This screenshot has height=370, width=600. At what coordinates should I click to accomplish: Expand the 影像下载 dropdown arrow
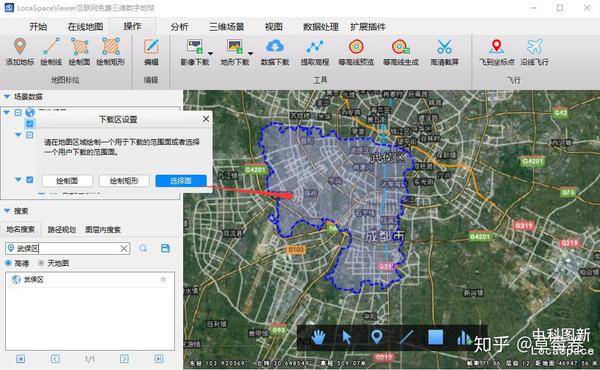point(210,53)
